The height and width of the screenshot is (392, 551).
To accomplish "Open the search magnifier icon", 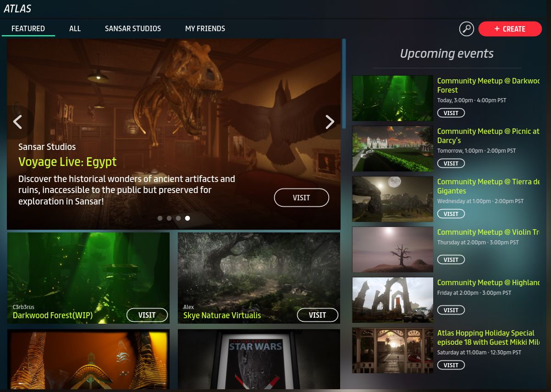I will (466, 29).
